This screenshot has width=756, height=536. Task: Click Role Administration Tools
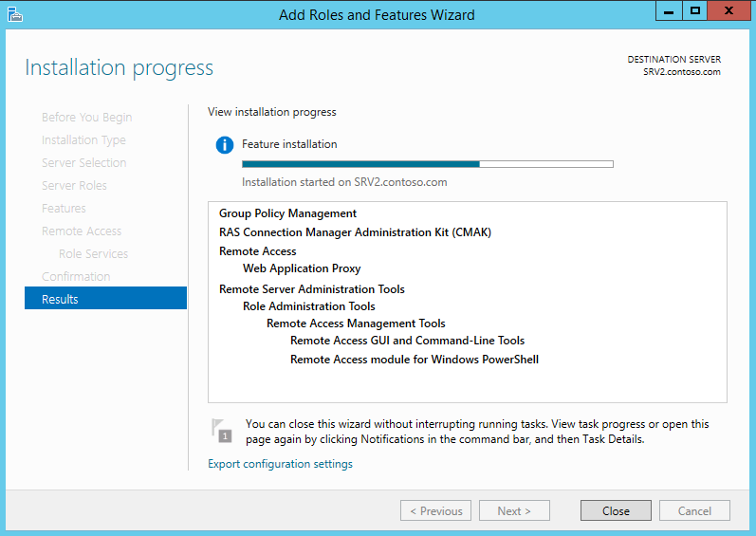(x=309, y=306)
